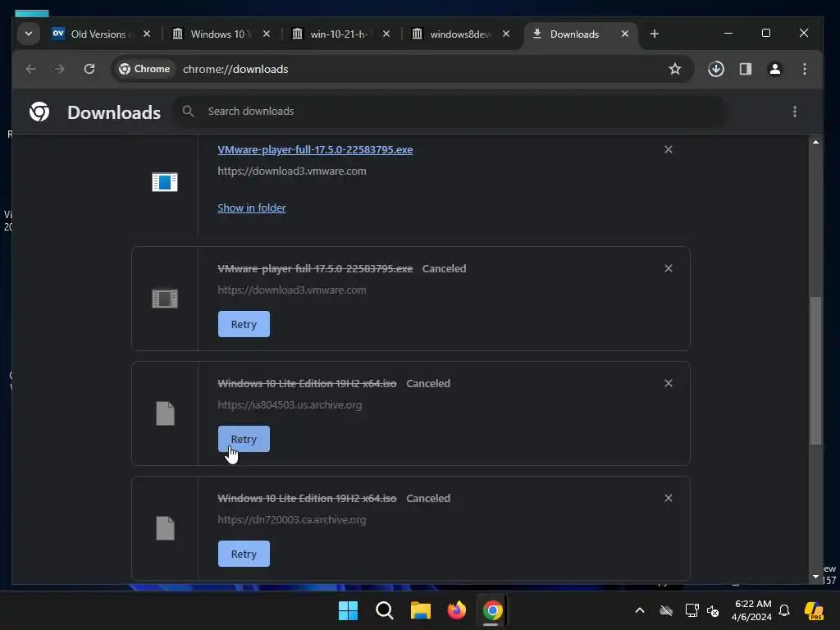Click the scrollbar down arrow
Viewport: 840px width, 630px height.
[x=815, y=577]
